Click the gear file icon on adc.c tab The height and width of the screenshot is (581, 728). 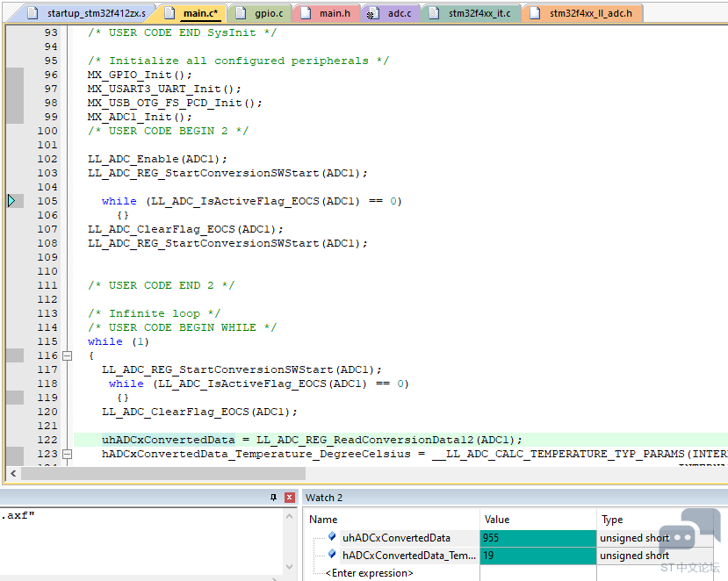pyautogui.click(x=373, y=13)
